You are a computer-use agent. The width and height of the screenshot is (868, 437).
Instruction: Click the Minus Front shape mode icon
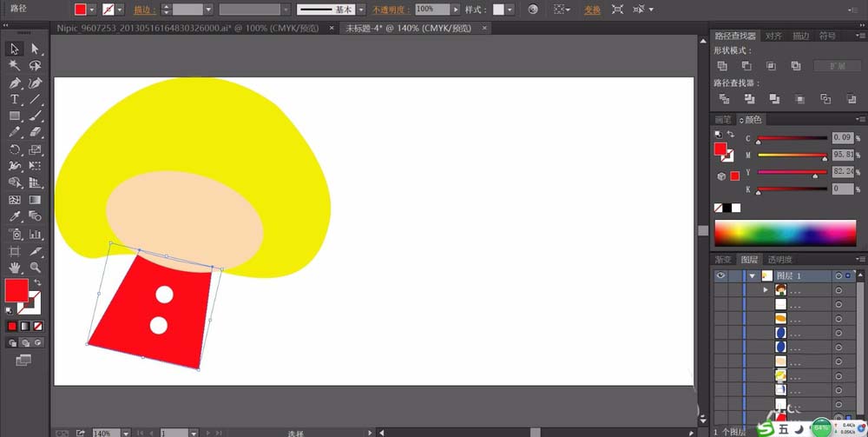point(746,66)
